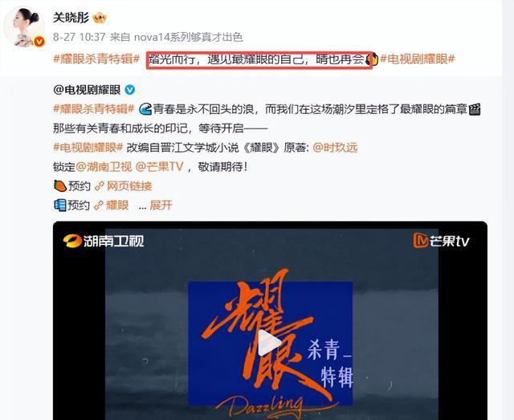
Task: Open hashtag #耀眼杀青特辑# in 关晓彤's post
Action: pyautogui.click(x=96, y=59)
